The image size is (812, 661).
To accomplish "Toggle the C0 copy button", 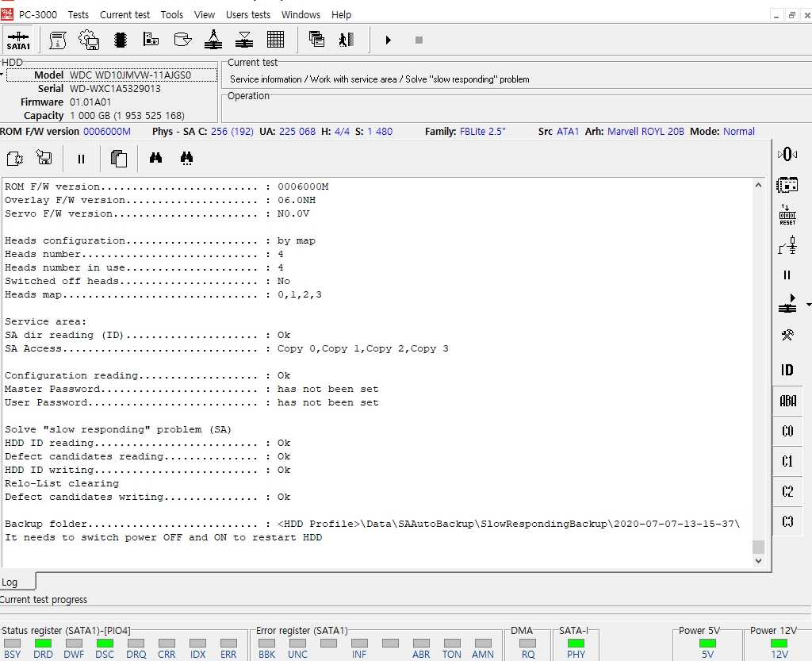I will click(787, 432).
